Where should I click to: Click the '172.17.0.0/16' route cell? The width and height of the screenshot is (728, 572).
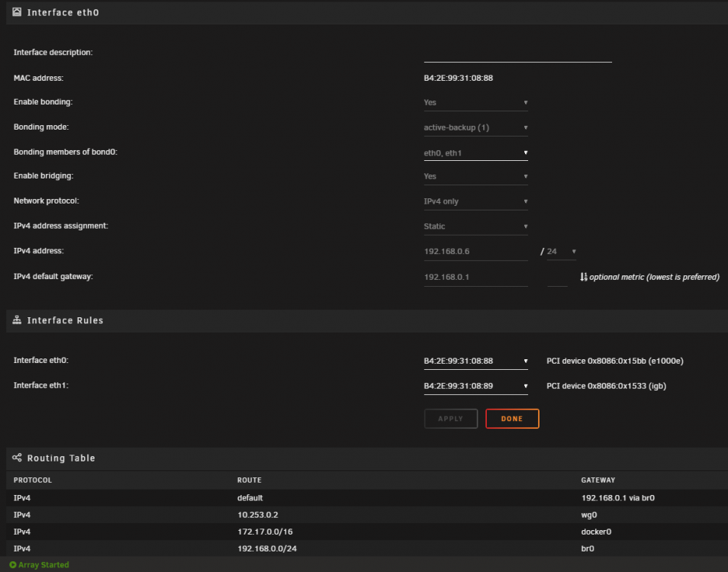click(265, 532)
